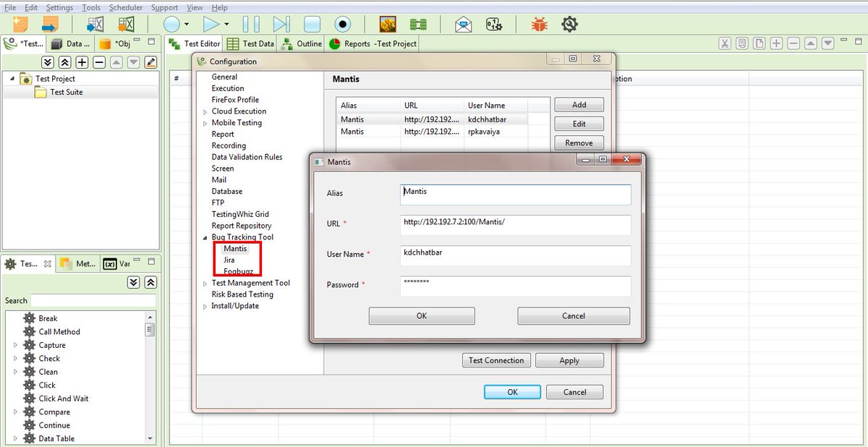Click the black dot record icon

pos(342,24)
